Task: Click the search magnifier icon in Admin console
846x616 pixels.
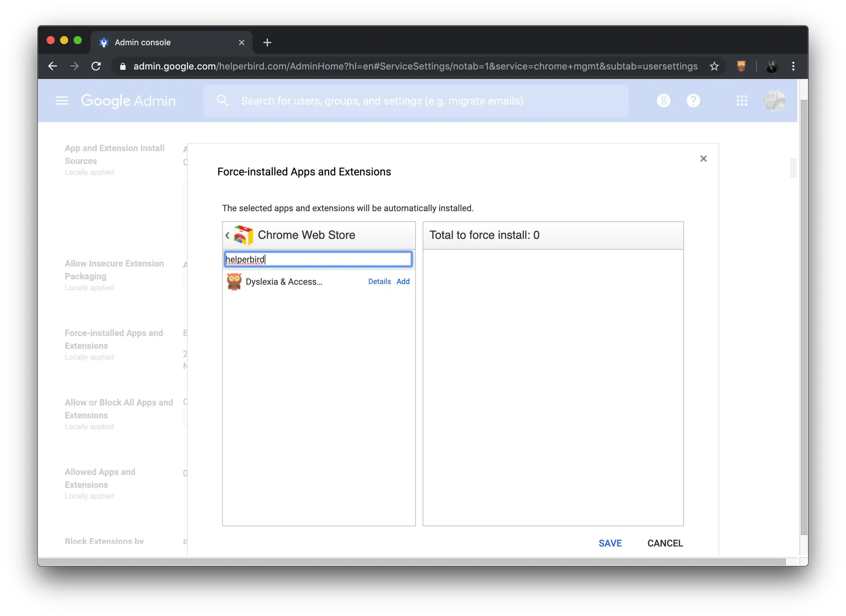Action: (x=223, y=101)
